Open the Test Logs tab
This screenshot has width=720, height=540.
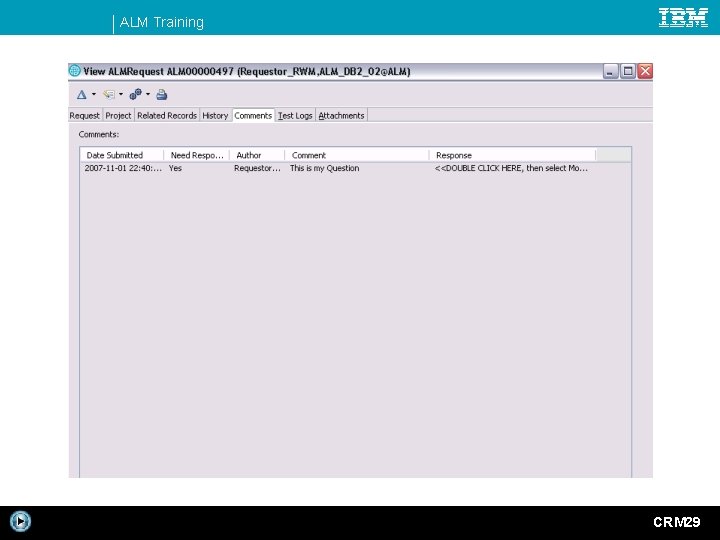(x=295, y=116)
